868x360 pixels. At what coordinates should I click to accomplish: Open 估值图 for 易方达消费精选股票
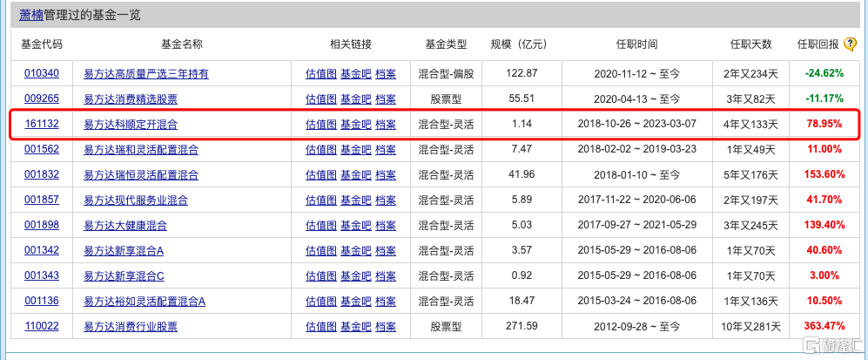click(321, 99)
